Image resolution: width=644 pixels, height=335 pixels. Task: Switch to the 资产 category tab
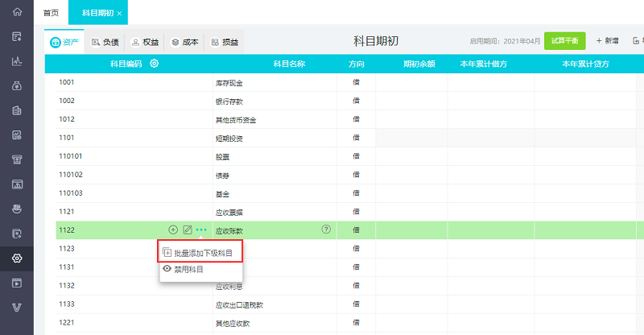pos(64,42)
